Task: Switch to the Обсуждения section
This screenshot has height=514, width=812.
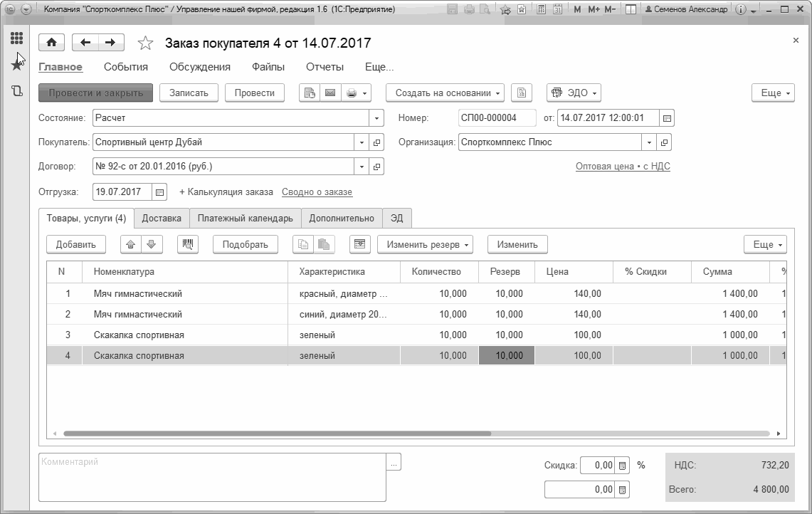Action: pyautogui.click(x=200, y=67)
